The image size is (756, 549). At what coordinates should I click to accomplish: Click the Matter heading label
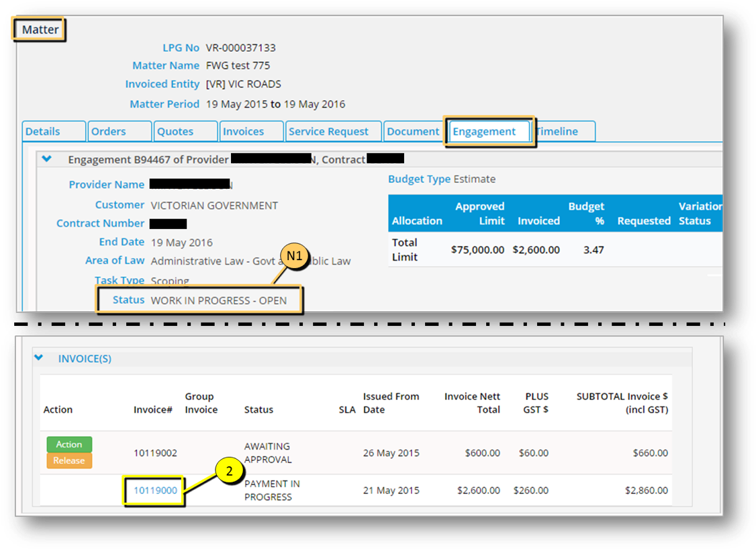[40, 30]
